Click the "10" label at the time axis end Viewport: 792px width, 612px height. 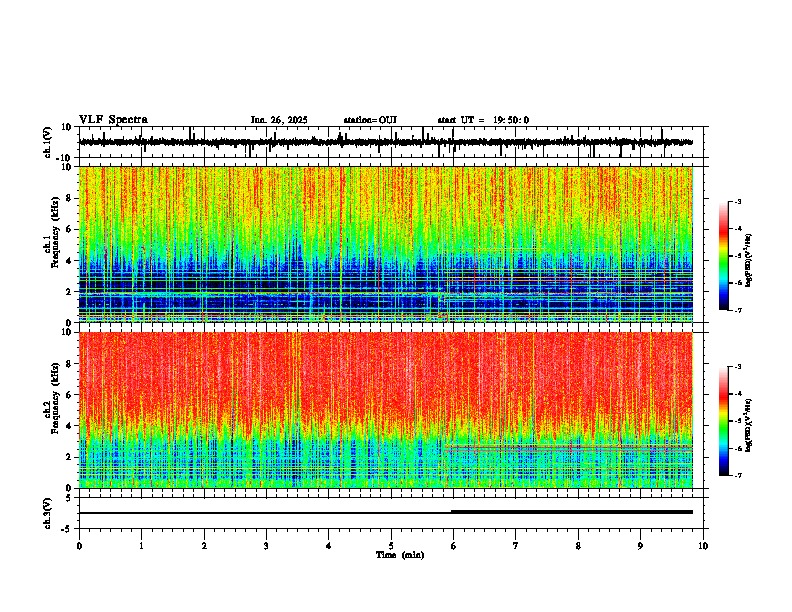coord(703,546)
